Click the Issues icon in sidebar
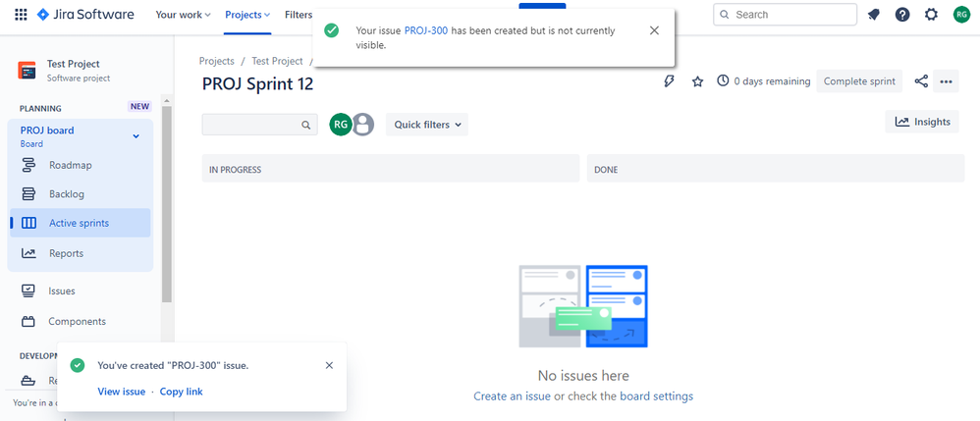The image size is (980, 421). click(28, 291)
